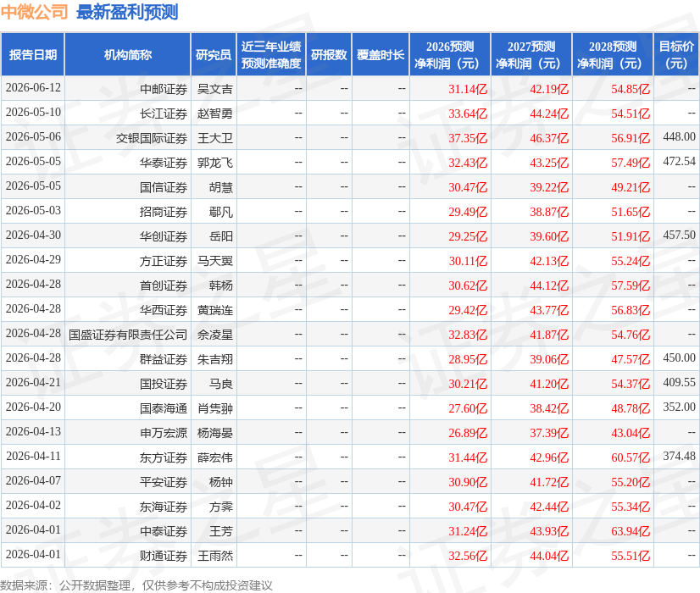Click the 63.94亿 profit value
Image resolution: width=700 pixels, height=593 pixels.
[x=631, y=531]
